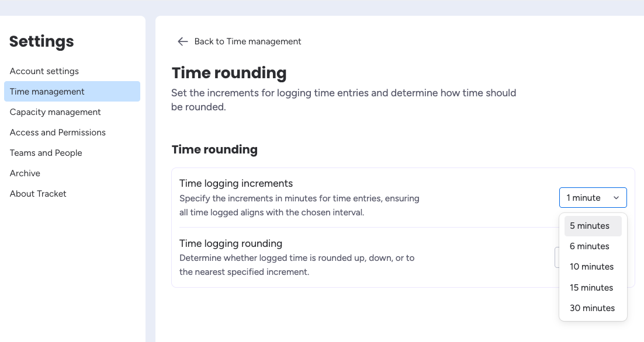The height and width of the screenshot is (342, 644).
Task: Click the 1 minute increments dropdown
Action: click(x=584, y=198)
